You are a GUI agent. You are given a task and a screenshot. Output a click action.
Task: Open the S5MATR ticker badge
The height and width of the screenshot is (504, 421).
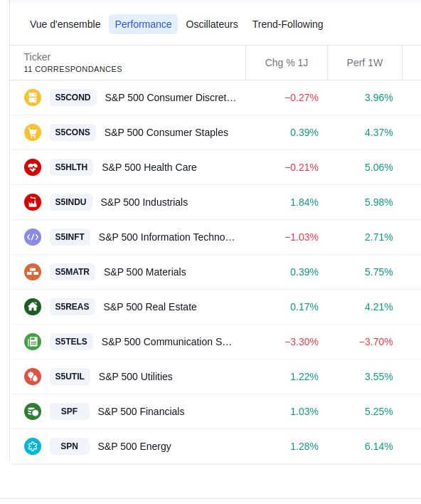73,272
